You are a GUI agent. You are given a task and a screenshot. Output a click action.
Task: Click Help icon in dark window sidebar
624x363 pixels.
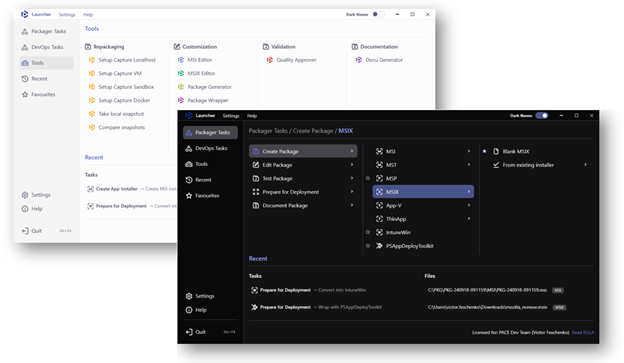(x=189, y=310)
